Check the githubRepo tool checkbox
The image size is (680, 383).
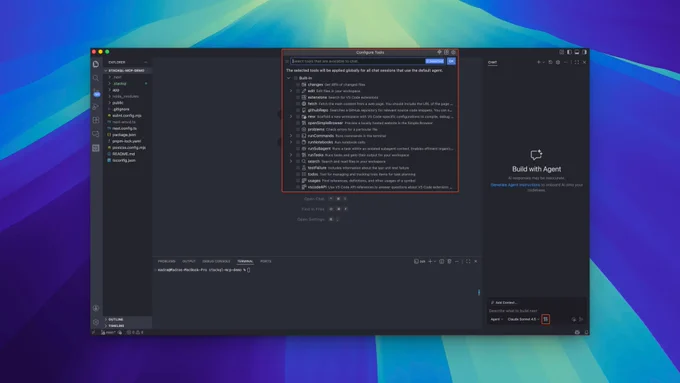[x=298, y=110]
